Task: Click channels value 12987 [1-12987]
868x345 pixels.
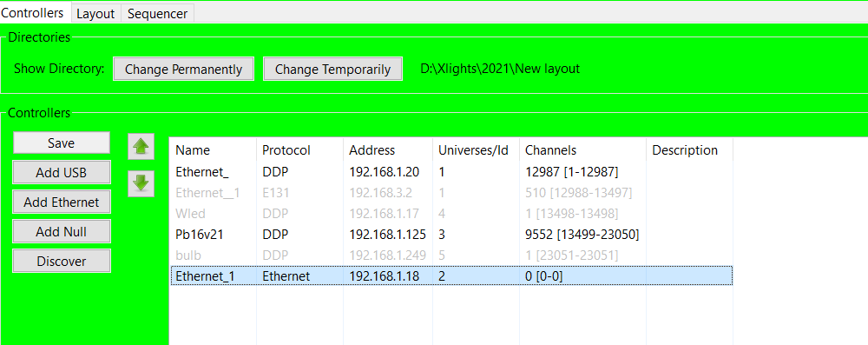Action: point(571,172)
